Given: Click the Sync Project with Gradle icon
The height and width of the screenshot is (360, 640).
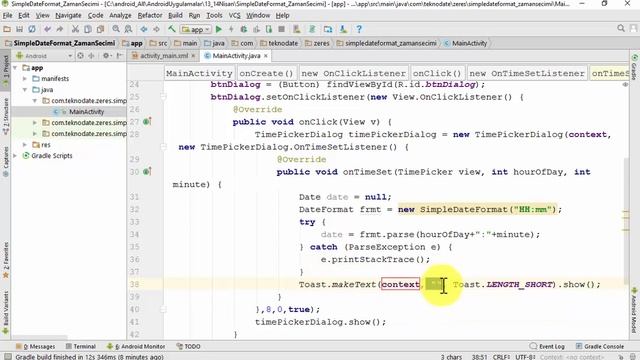Looking at the screenshot, I should (x=312, y=29).
